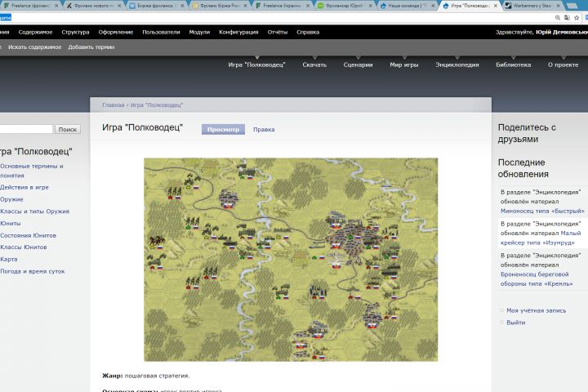
Task: Click the 'Моя учётная запись' link
Action: (537, 310)
